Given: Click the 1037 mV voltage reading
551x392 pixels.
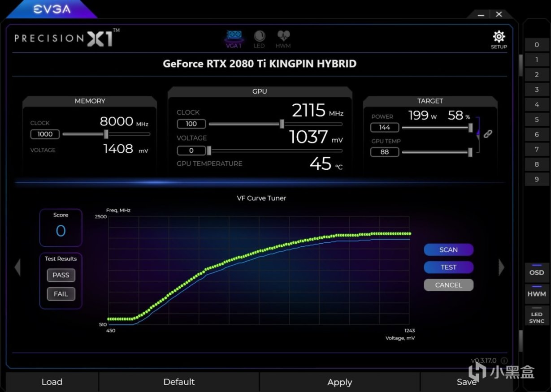Looking at the screenshot, I should pyautogui.click(x=316, y=137).
